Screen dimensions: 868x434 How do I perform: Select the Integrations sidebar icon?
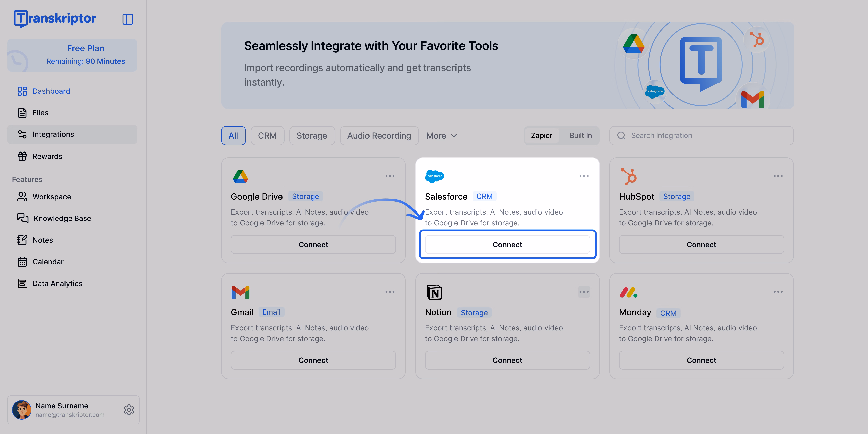tap(22, 134)
